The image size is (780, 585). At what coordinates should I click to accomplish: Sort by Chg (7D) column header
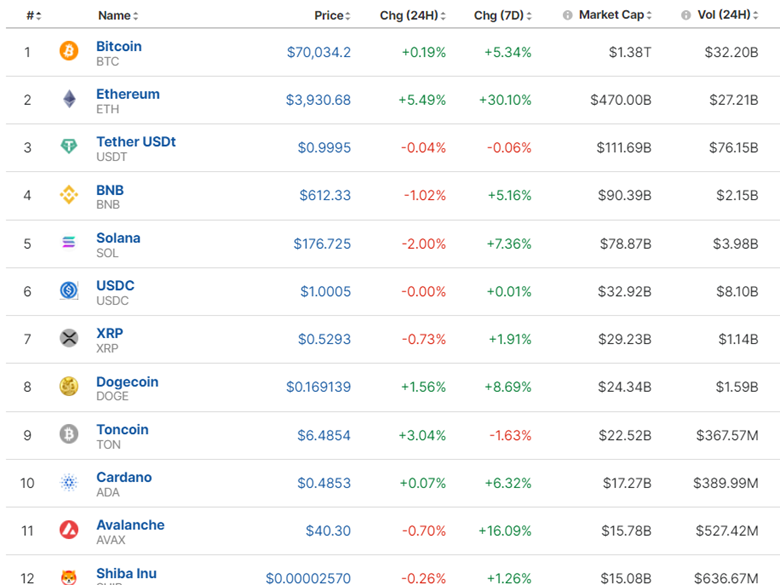(x=502, y=16)
